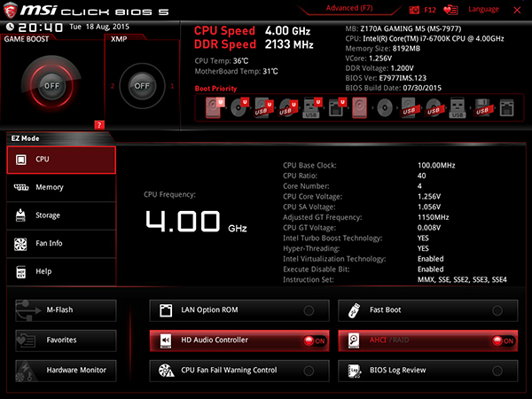
Task: Enable the BIOS Log Review toggle
Action: 497,371
